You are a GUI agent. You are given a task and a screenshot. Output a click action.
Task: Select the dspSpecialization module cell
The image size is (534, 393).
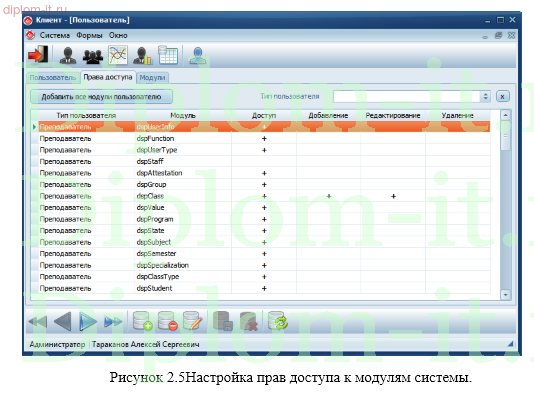(183, 265)
